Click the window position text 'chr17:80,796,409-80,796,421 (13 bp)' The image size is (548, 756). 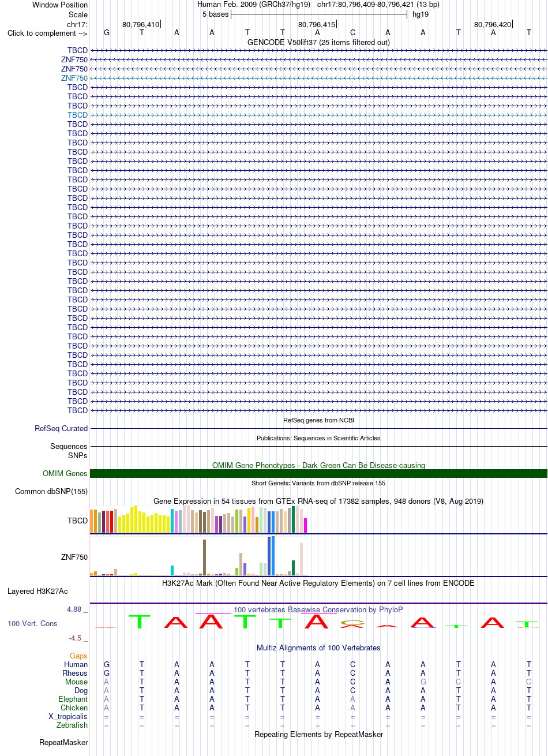pos(378,5)
